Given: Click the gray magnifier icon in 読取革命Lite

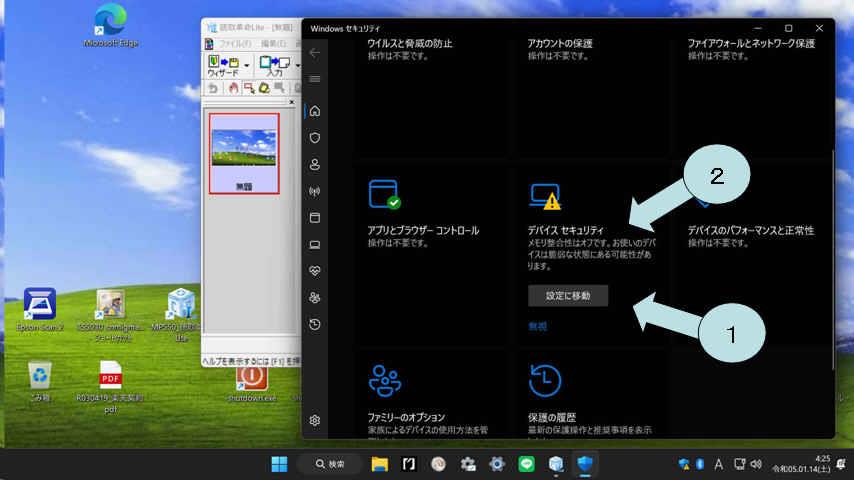Looking at the screenshot, I should pos(279,88).
